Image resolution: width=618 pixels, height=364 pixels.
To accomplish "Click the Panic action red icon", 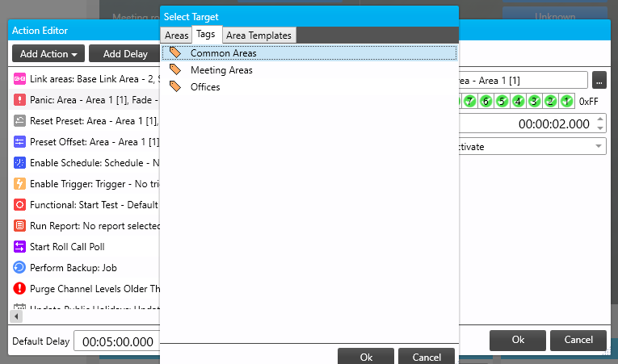I will [x=19, y=99].
